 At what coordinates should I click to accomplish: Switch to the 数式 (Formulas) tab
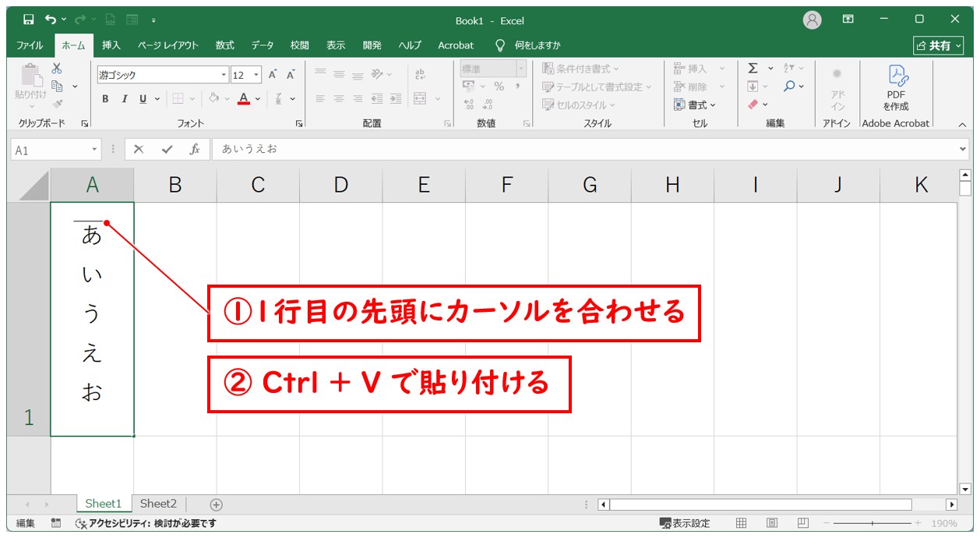coord(224,45)
